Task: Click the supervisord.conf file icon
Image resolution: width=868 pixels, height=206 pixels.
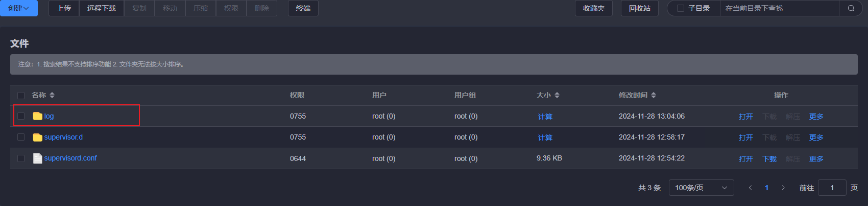Action: 38,158
